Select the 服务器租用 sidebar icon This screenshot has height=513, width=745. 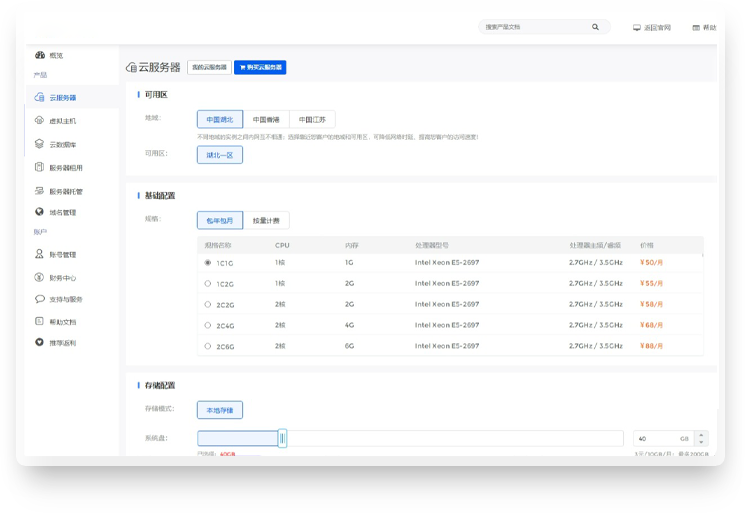pyautogui.click(x=39, y=167)
